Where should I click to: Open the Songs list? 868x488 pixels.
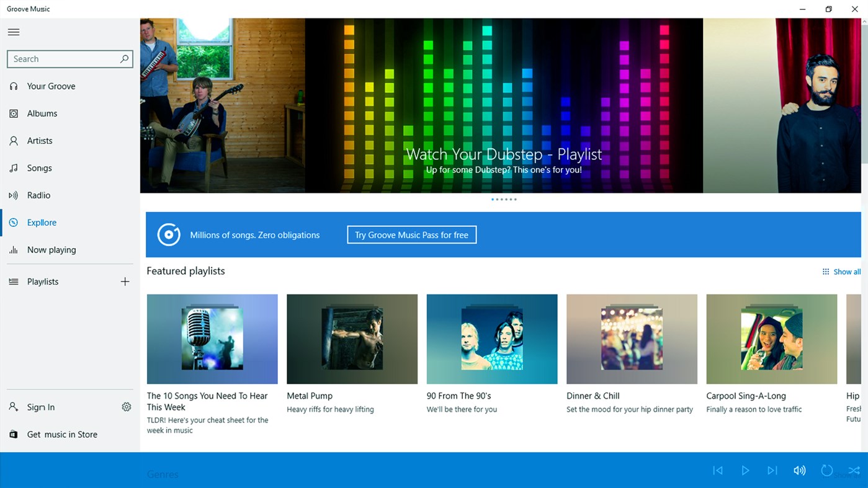(38, 167)
